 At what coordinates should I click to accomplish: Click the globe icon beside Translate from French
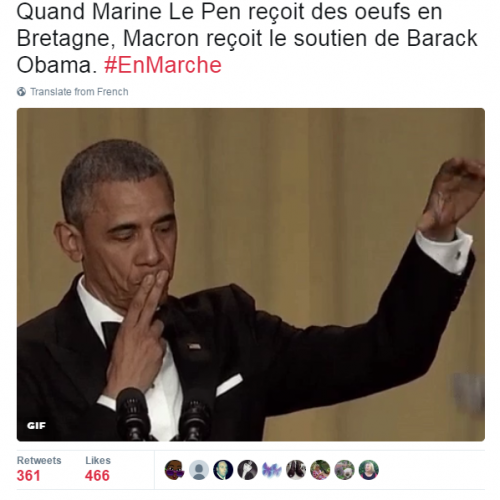21,92
